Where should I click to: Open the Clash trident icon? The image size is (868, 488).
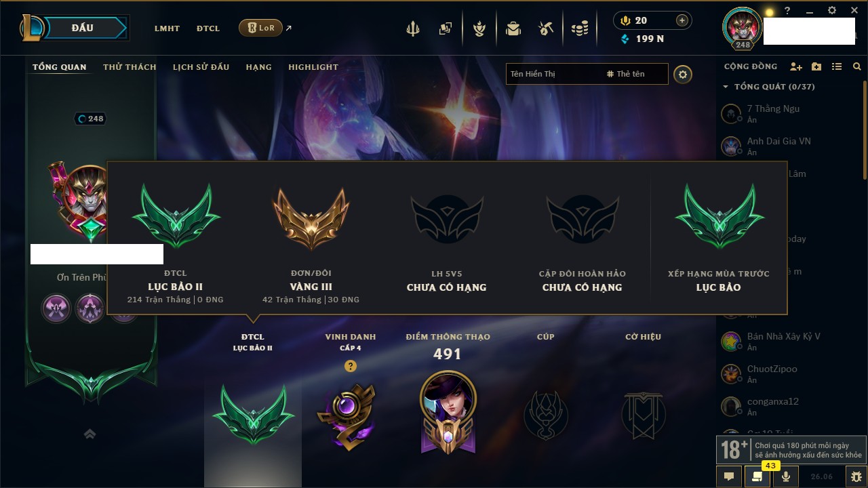pyautogui.click(x=413, y=28)
